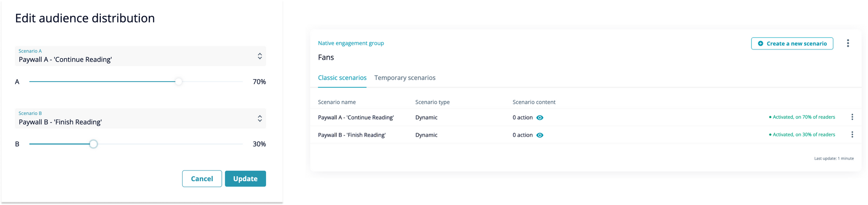Preview Paywall B scenario content eye icon
The height and width of the screenshot is (205, 868).
tap(539, 135)
